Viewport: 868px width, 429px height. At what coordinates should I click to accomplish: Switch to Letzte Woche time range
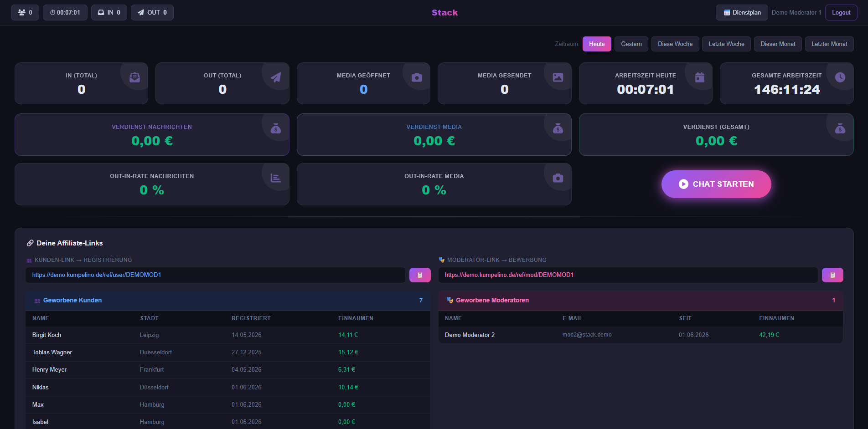point(726,44)
